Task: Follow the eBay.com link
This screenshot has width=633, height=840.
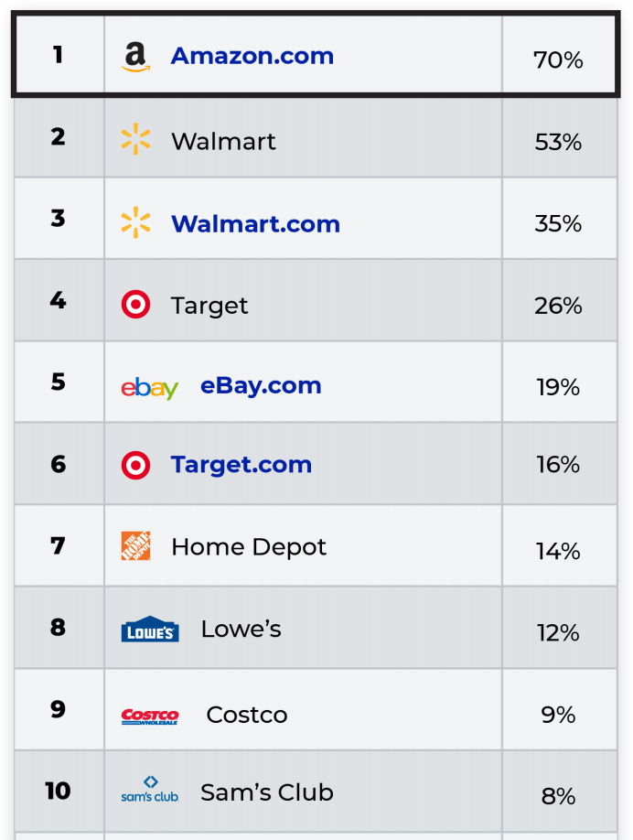Action: point(261,385)
